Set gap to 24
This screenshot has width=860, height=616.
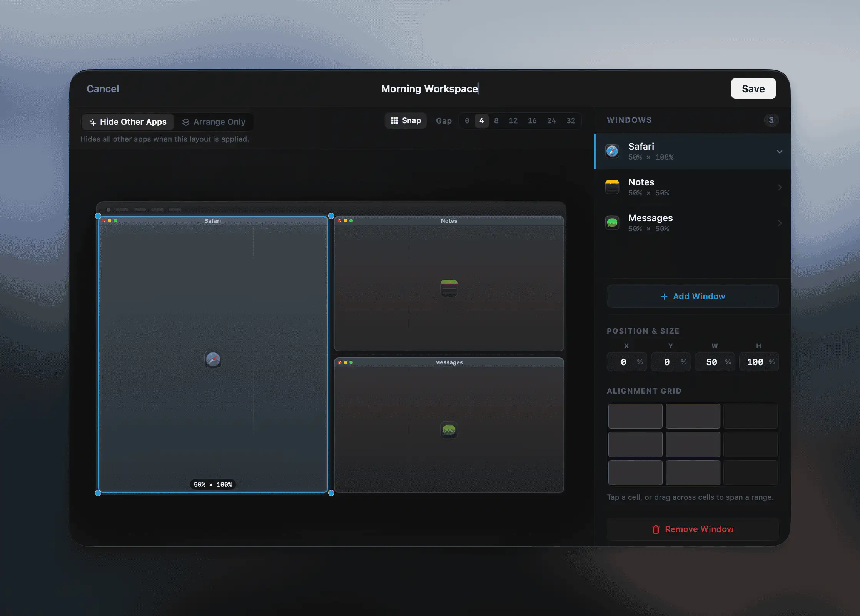551,121
